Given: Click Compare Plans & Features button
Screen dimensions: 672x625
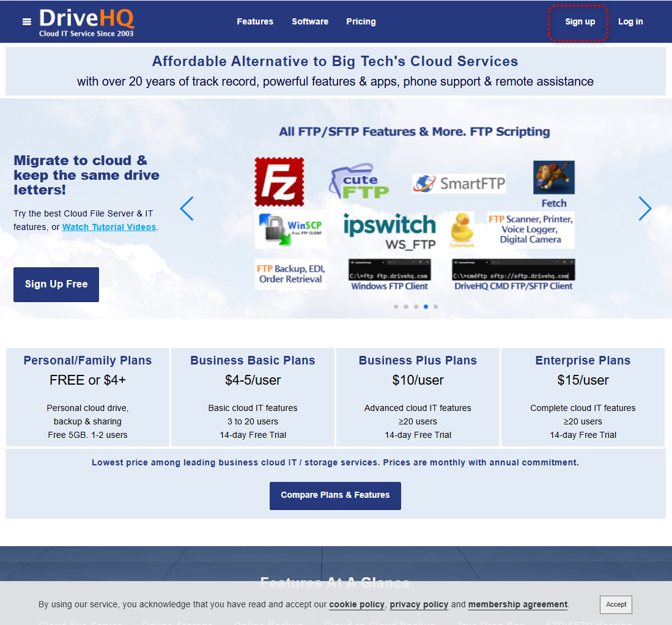Looking at the screenshot, I should 335,495.
